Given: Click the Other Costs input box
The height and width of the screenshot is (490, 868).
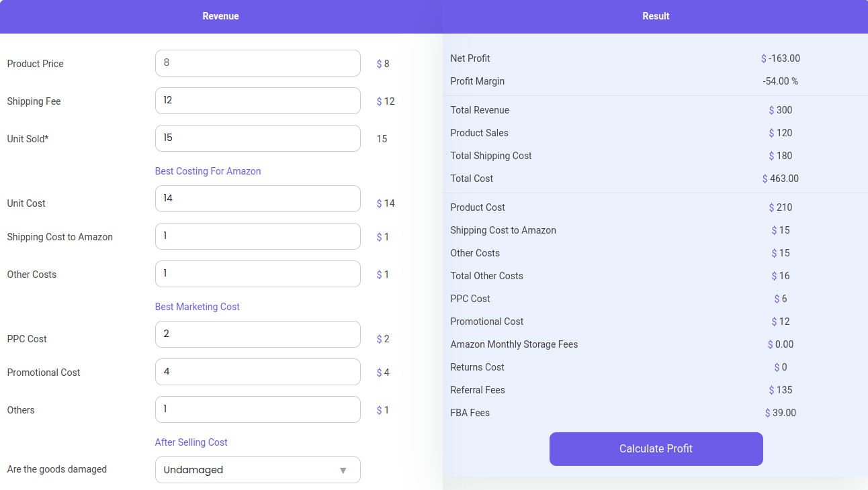Looking at the screenshot, I should tap(257, 274).
